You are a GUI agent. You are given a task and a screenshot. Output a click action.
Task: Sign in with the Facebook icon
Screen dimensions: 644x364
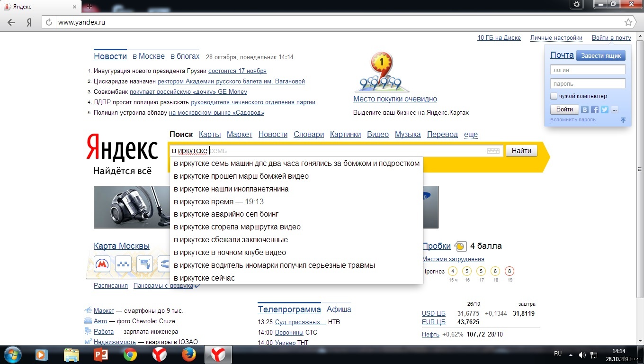pyautogui.click(x=595, y=109)
